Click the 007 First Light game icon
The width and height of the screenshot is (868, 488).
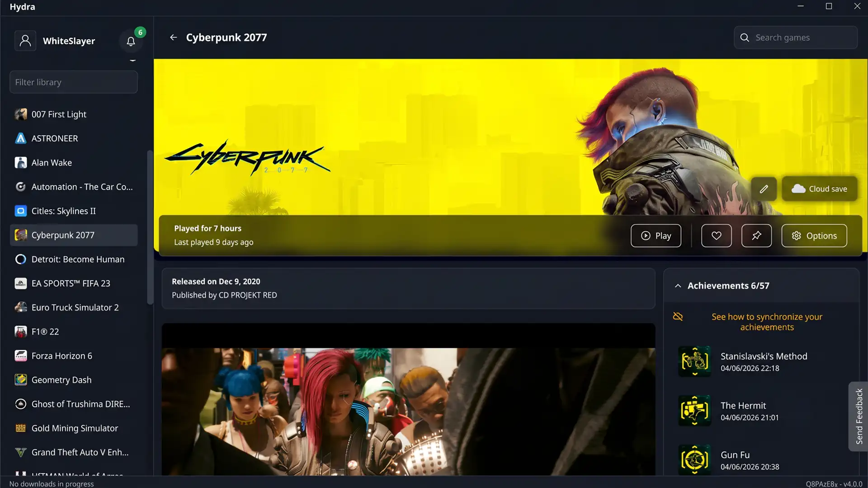[x=21, y=114]
